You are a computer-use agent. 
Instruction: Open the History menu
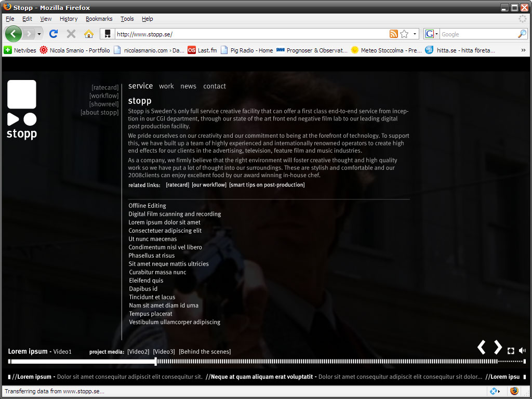pos(69,19)
